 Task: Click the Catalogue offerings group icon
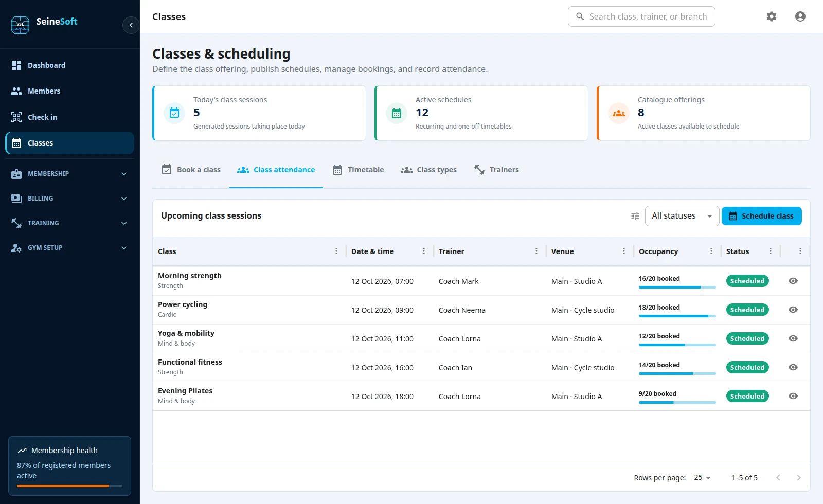(x=619, y=113)
